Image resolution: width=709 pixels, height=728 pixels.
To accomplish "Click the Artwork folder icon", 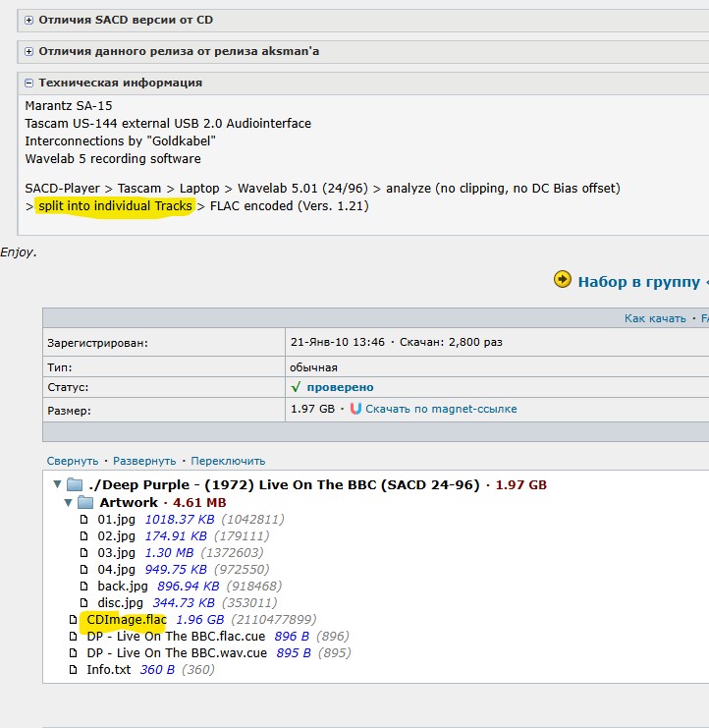I will (x=85, y=503).
